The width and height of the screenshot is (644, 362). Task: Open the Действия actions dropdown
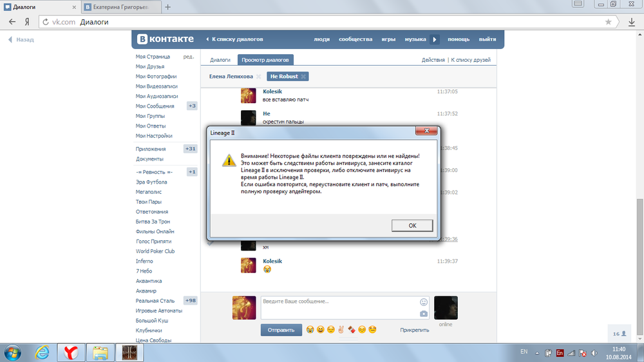click(x=433, y=60)
